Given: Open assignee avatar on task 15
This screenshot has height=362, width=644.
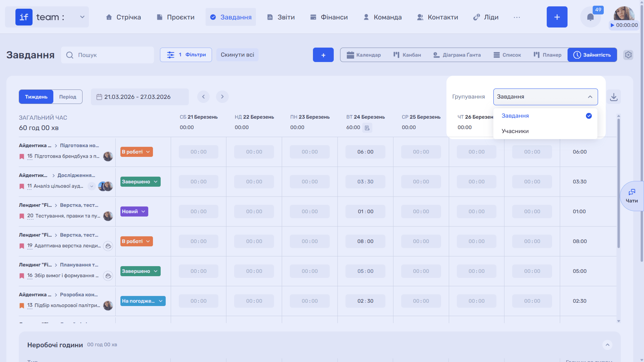Looking at the screenshot, I should click(108, 156).
